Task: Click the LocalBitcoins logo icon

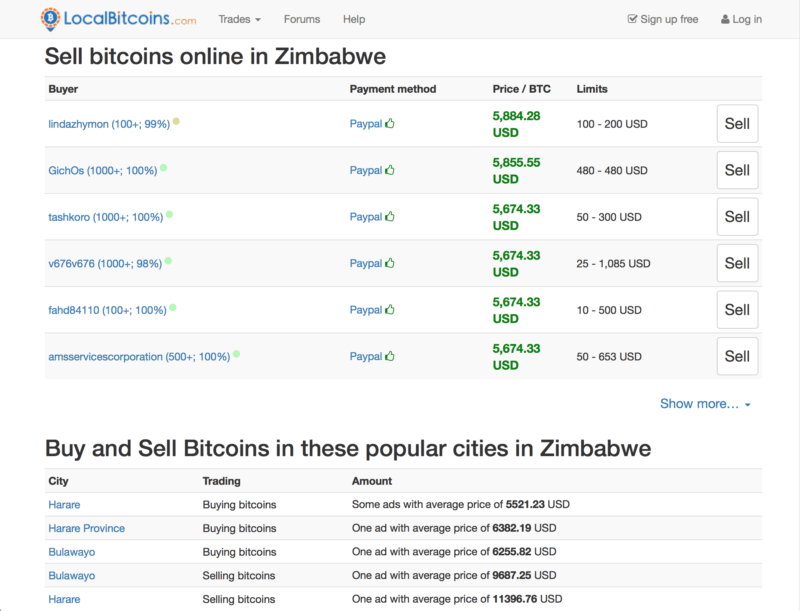Action: point(47,18)
